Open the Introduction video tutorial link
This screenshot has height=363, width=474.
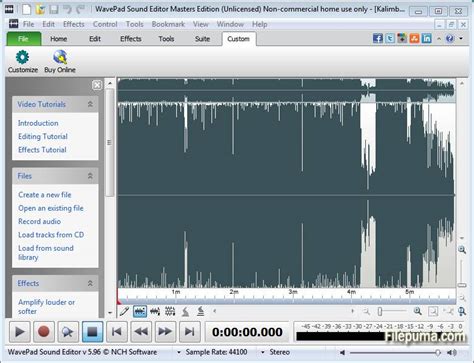(38, 123)
